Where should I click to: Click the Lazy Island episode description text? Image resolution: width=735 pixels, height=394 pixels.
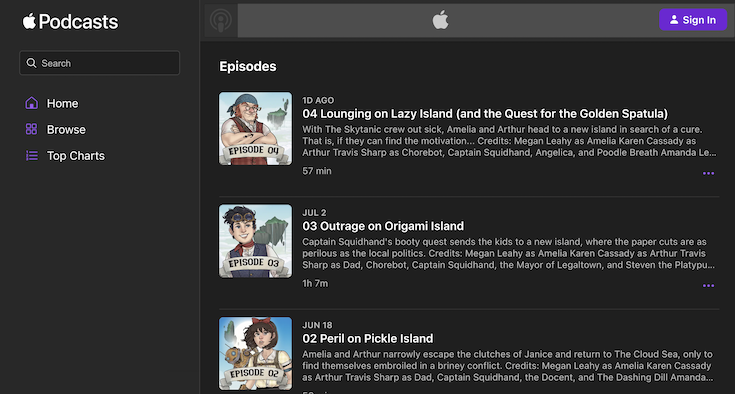(509, 141)
